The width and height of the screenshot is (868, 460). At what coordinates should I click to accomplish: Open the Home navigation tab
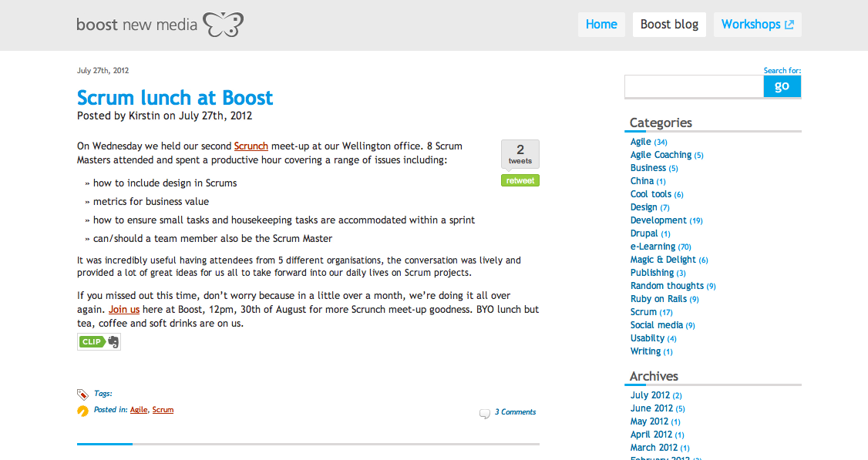[601, 25]
